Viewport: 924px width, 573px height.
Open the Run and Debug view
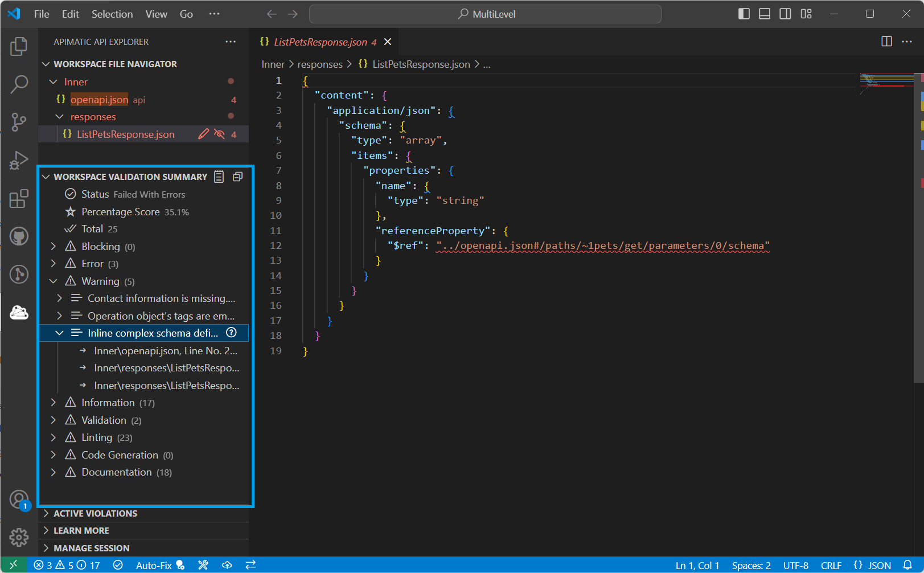pyautogui.click(x=19, y=161)
